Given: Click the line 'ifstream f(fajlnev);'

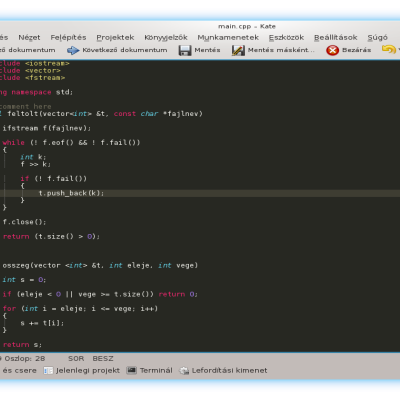Looking at the screenshot, I should click(46, 128).
